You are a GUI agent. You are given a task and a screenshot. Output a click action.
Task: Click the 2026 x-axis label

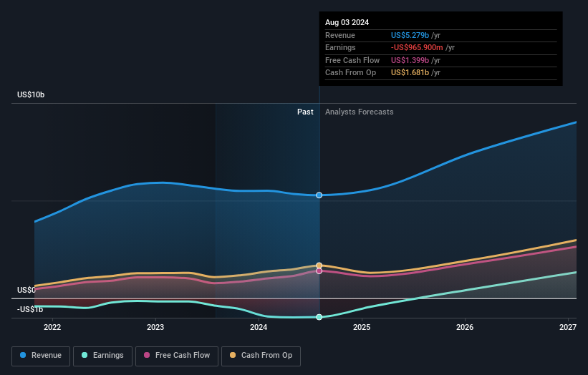pyautogui.click(x=465, y=327)
